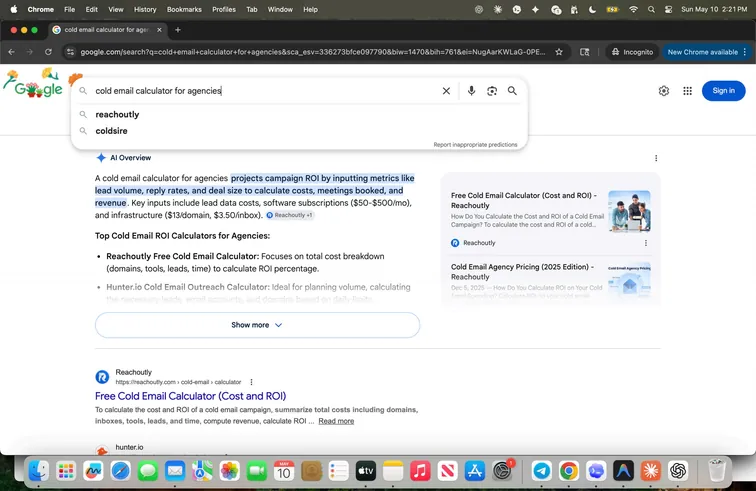Open Mail from the Dock

[175, 471]
